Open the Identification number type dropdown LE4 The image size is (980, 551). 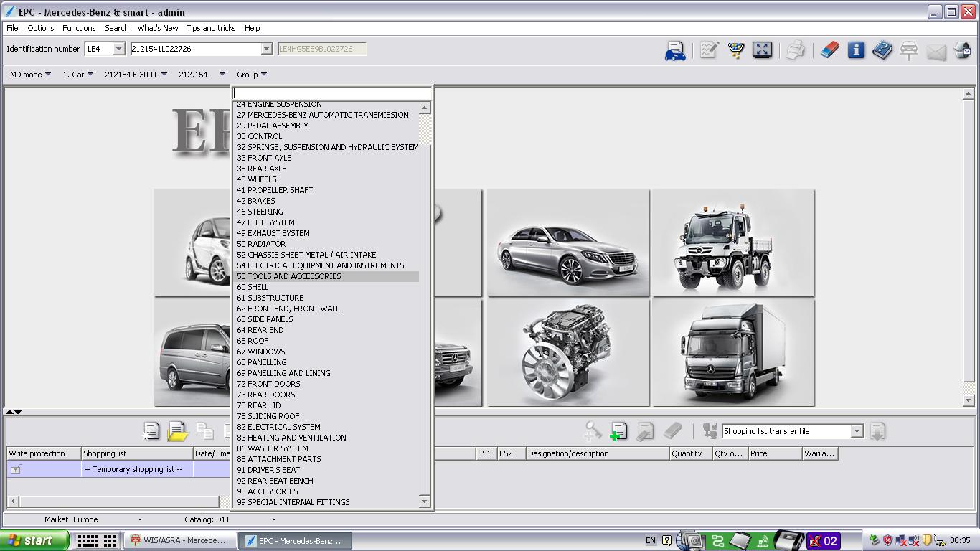pyautogui.click(x=105, y=49)
